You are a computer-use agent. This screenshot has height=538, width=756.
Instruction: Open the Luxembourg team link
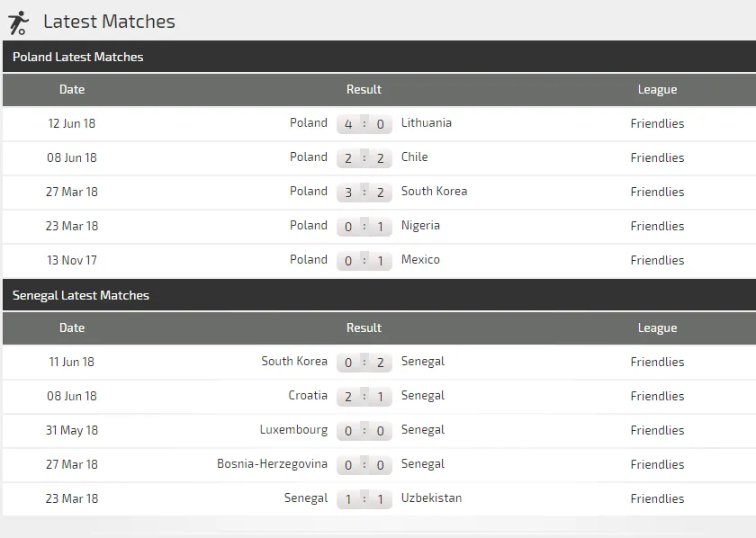pos(293,430)
